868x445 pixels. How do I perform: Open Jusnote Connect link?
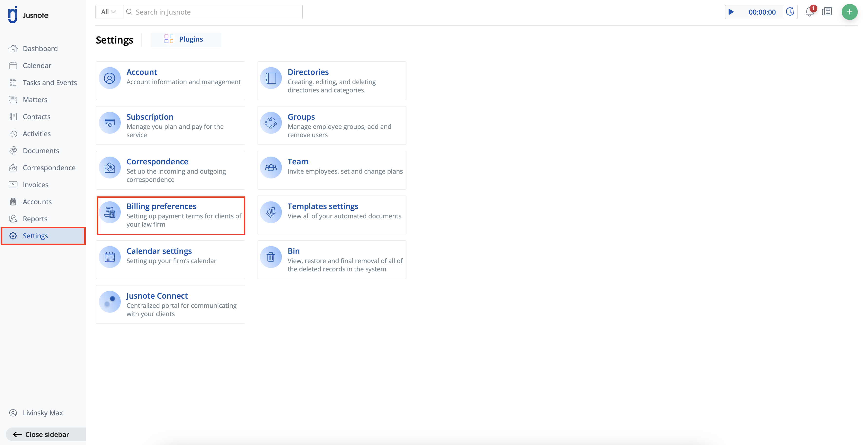point(157,295)
